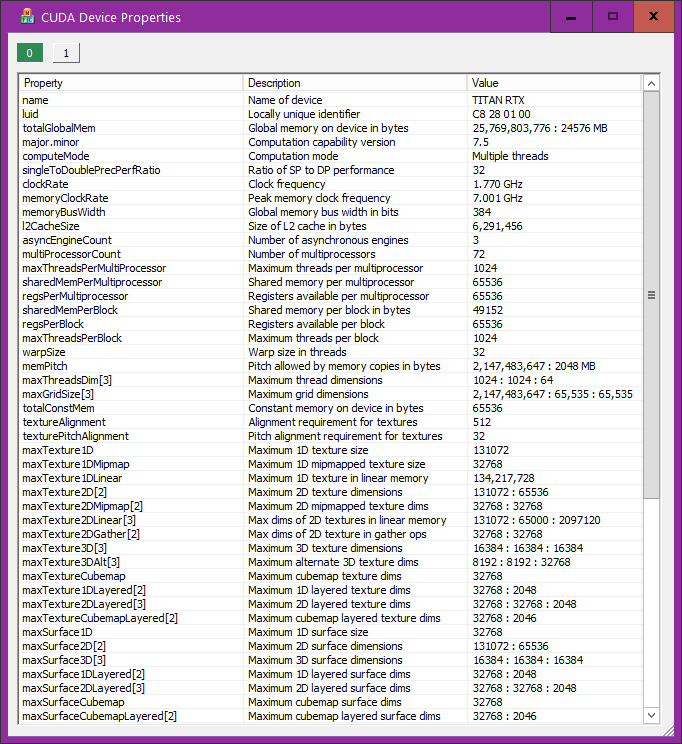Sort by the Description column header
This screenshot has height=744, width=682.
355,83
